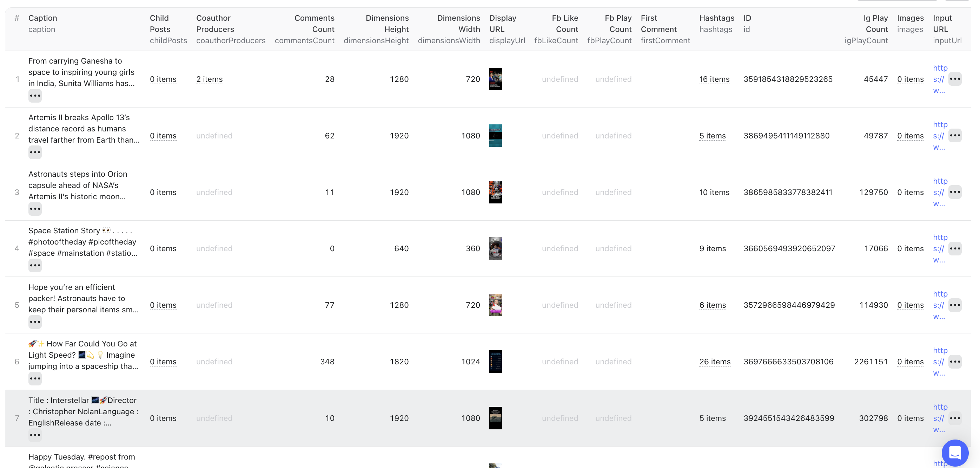The height and width of the screenshot is (468, 980).
Task: Click the Caption column header
Action: click(x=42, y=23)
